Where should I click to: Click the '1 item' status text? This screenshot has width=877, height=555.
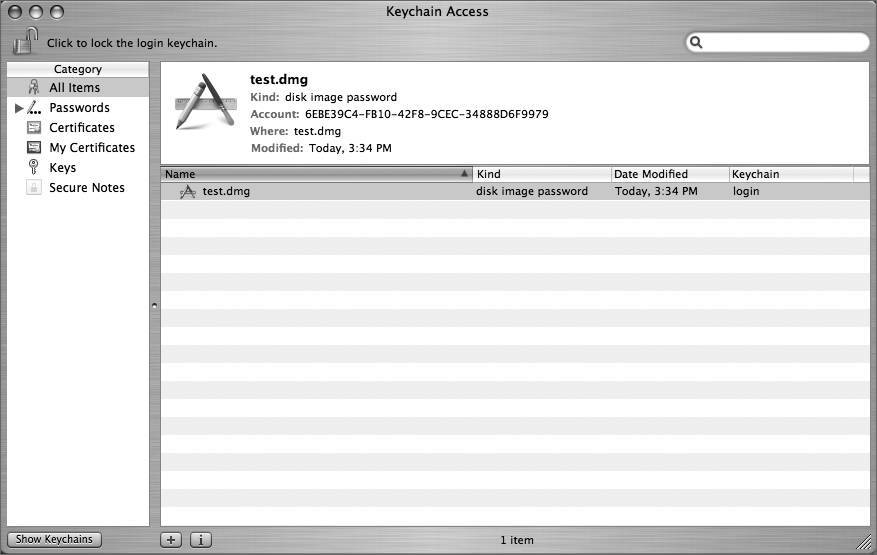(x=517, y=540)
